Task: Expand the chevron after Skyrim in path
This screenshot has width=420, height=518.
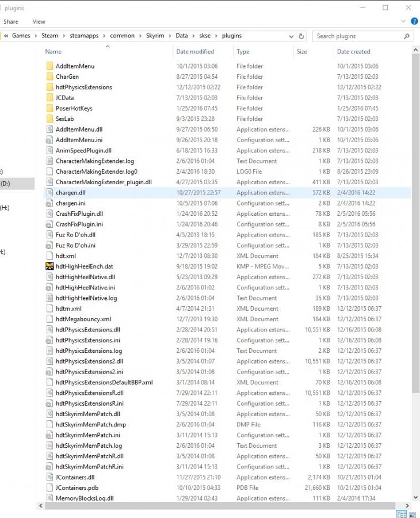Action: 170,36
